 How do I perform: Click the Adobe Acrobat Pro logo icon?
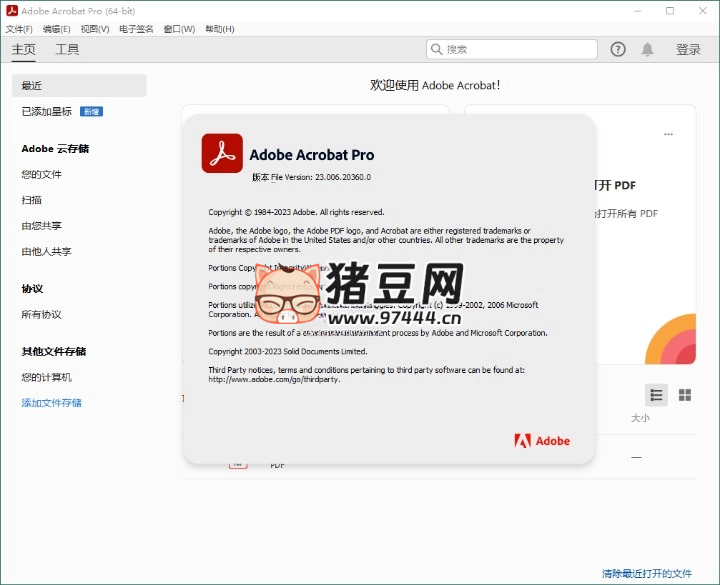pos(222,154)
